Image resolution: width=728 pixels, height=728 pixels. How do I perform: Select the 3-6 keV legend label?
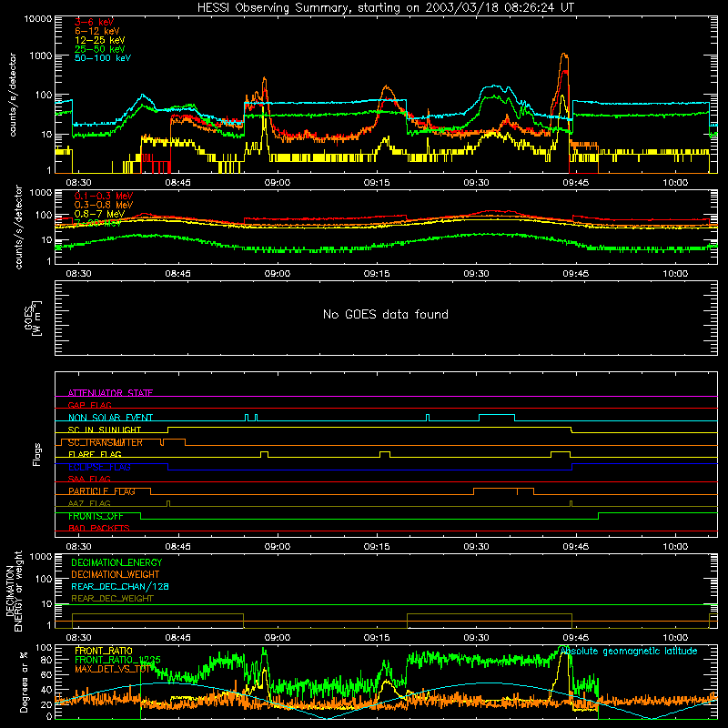pos(95,22)
